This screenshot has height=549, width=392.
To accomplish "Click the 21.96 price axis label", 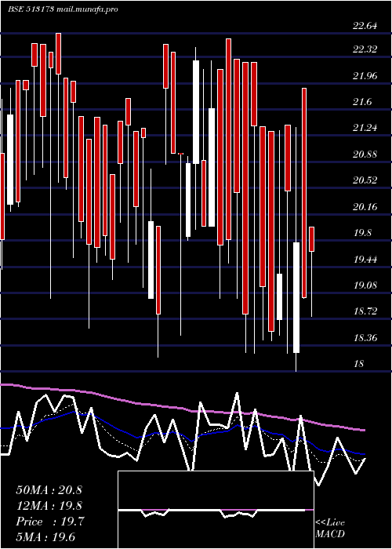I will [365, 75].
